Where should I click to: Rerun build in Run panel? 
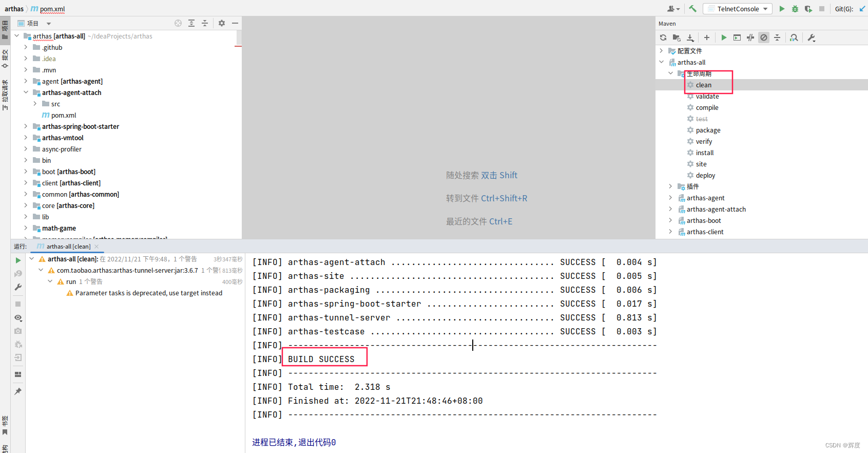[18, 260]
